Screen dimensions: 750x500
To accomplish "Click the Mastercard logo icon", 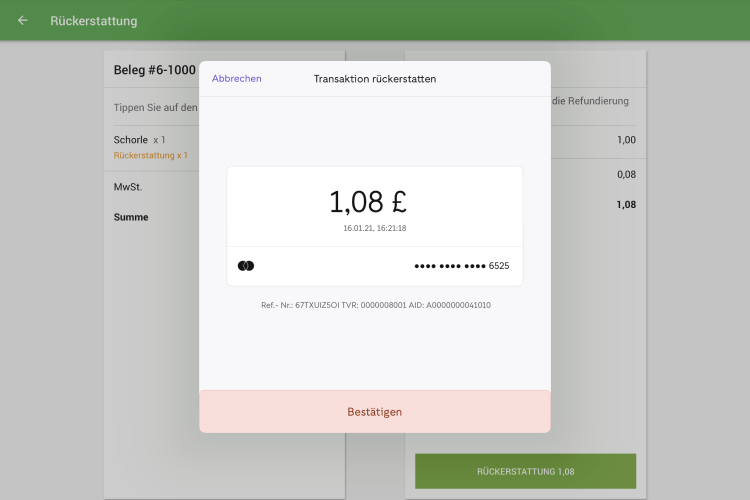I will [x=246, y=266].
